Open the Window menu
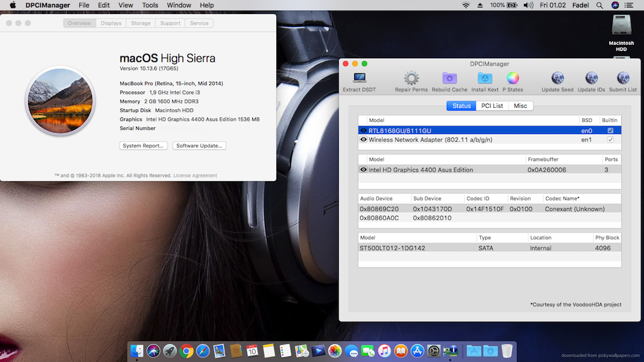This screenshot has width=644, height=362. click(x=178, y=5)
